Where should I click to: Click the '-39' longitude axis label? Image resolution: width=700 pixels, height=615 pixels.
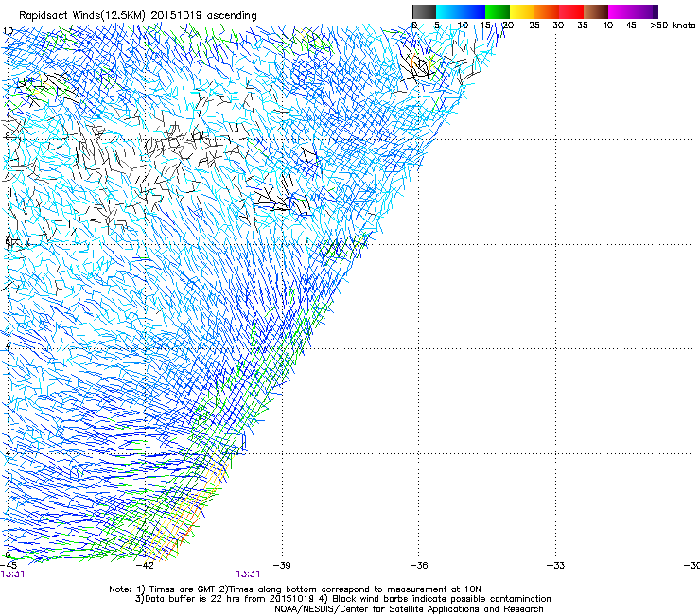282,565
